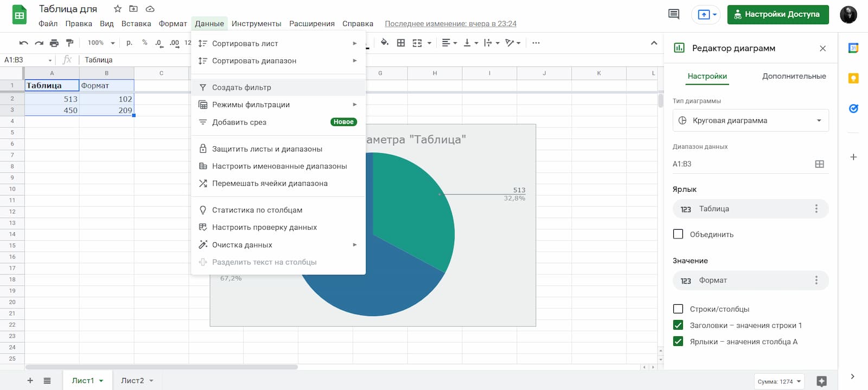Open the cell borders tool
This screenshot has height=390, width=868.
point(401,43)
